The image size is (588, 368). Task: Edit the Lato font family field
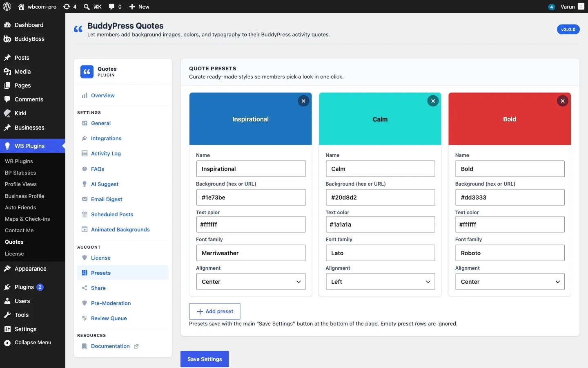click(380, 253)
